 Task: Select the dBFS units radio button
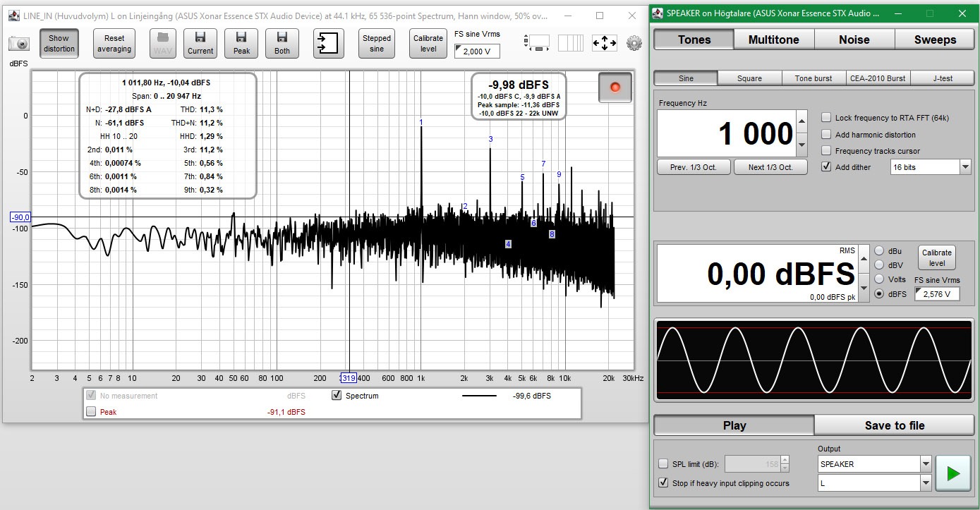pyautogui.click(x=880, y=294)
